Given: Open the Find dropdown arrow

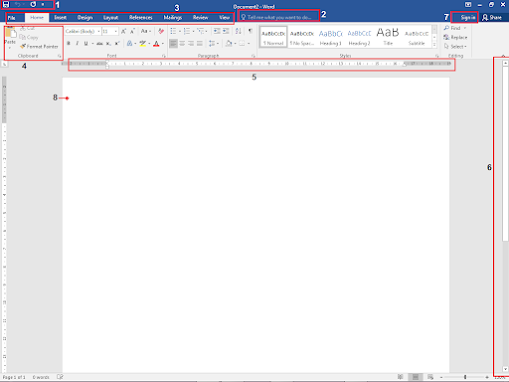Looking at the screenshot, I should tap(465, 28).
